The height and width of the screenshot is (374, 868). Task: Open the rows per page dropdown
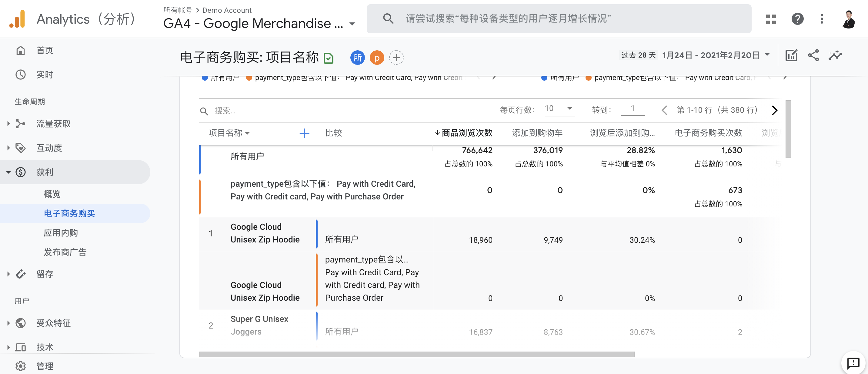pos(560,109)
